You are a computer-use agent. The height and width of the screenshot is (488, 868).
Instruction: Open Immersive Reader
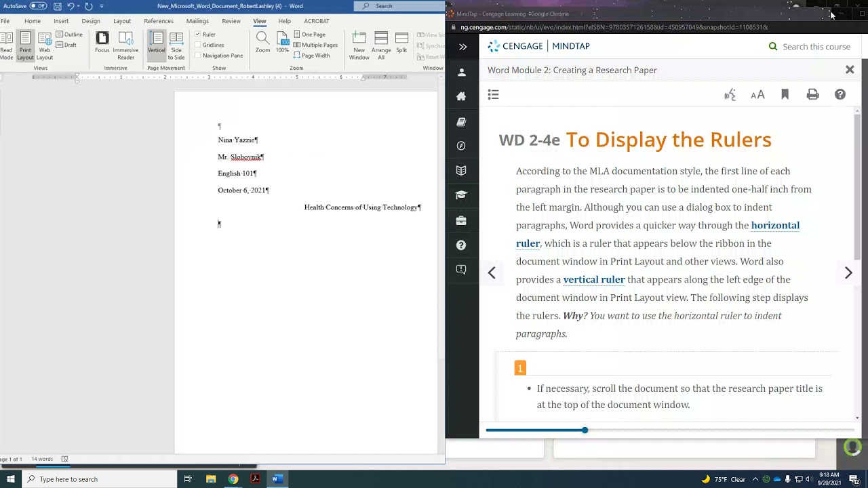click(125, 45)
